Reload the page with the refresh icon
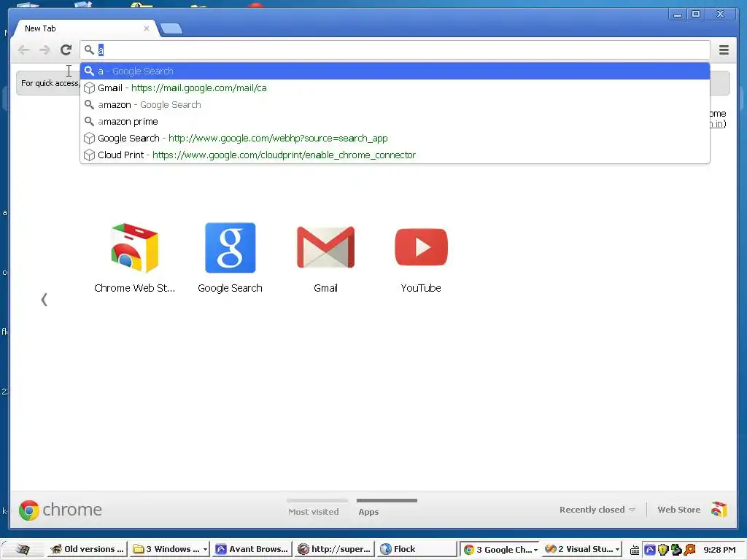 click(x=66, y=50)
